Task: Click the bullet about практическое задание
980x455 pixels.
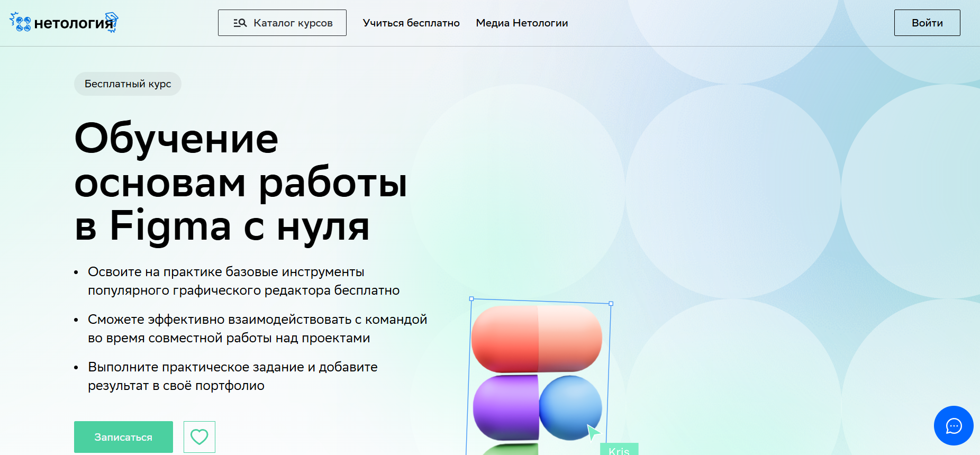Action: pyautogui.click(x=233, y=376)
